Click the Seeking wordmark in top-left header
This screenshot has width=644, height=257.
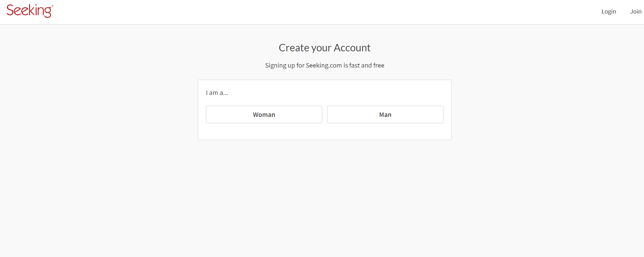coord(30,11)
